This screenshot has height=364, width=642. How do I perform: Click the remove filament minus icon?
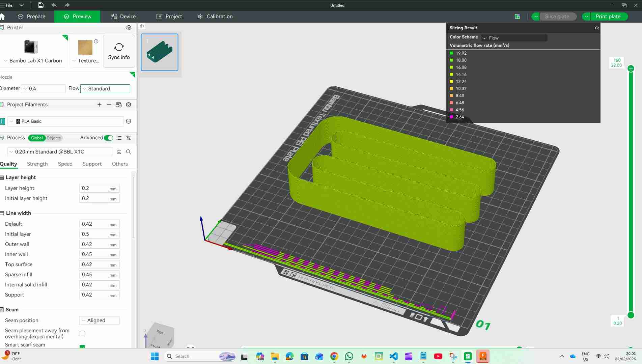tap(109, 105)
